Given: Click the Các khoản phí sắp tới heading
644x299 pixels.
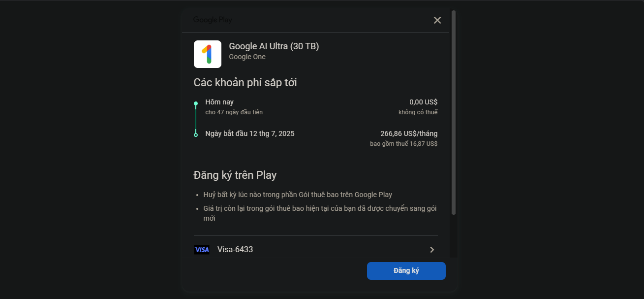Looking at the screenshot, I should (x=245, y=82).
